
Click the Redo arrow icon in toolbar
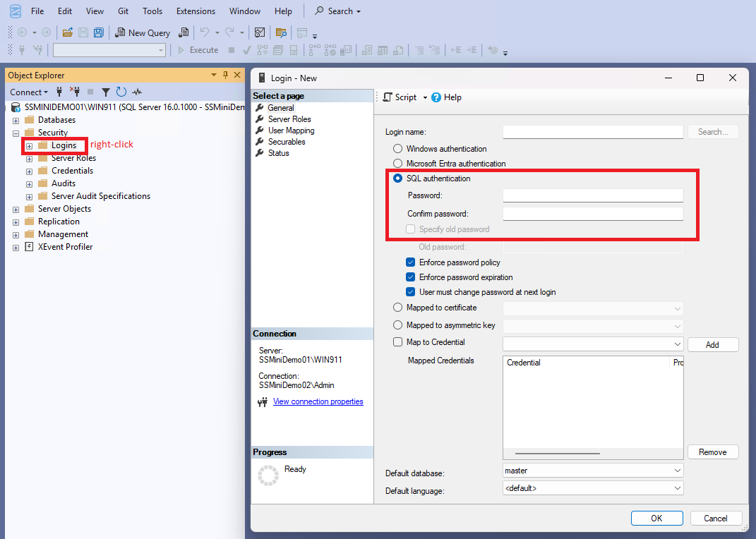point(230,32)
